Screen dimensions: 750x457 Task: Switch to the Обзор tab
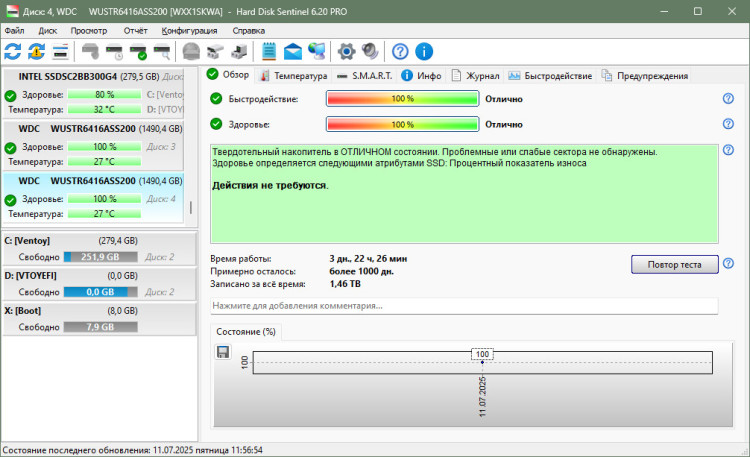coord(228,75)
